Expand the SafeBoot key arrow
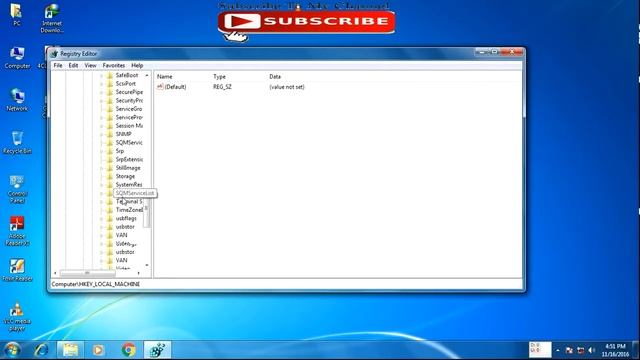 pos(102,76)
